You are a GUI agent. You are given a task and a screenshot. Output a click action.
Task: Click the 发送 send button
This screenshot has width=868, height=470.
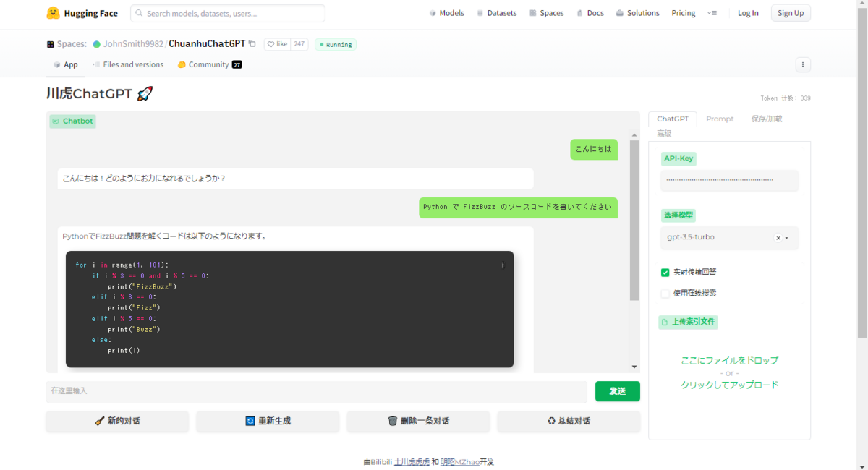(617, 391)
